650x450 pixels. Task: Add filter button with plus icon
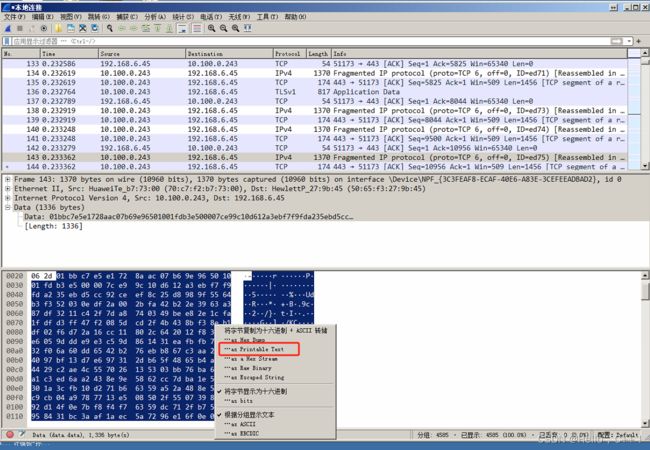(x=639, y=41)
